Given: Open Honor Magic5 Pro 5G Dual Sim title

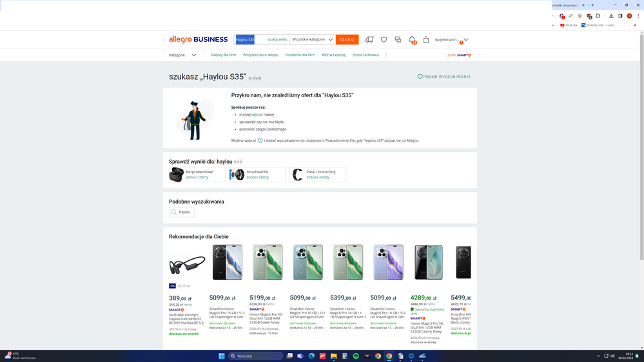Looking at the screenshot, I should tap(427, 327).
